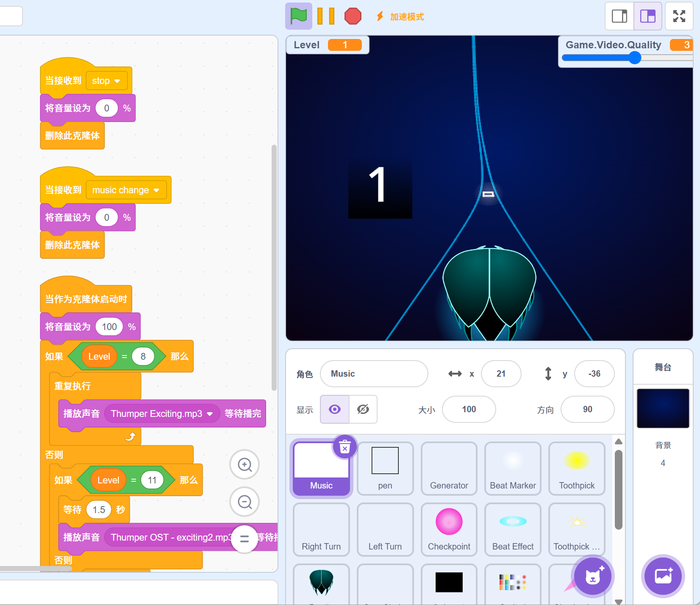The width and height of the screenshot is (700, 605).
Task: Open the stop message dropdown
Action: 117,81
